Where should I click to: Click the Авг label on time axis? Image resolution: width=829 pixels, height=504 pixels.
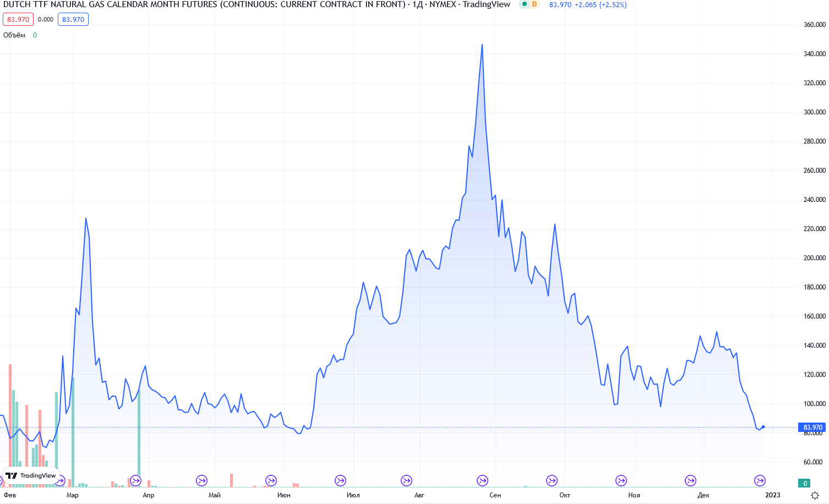(x=419, y=495)
